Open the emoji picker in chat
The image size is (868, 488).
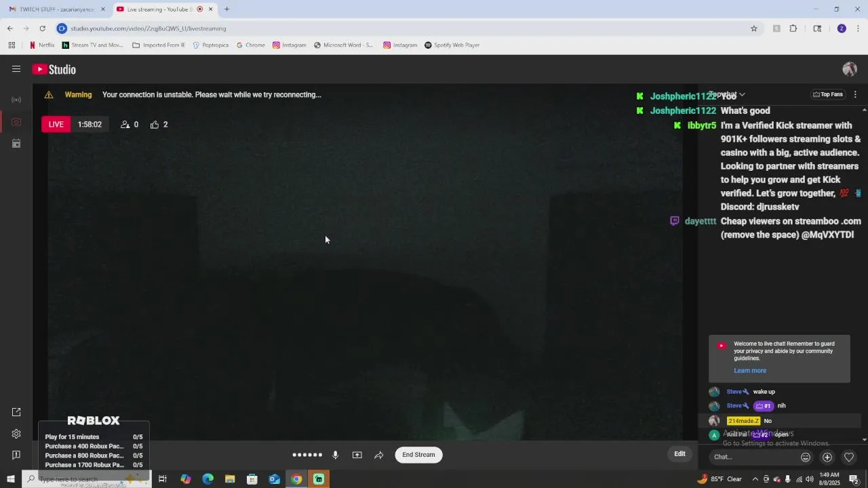tap(806, 457)
